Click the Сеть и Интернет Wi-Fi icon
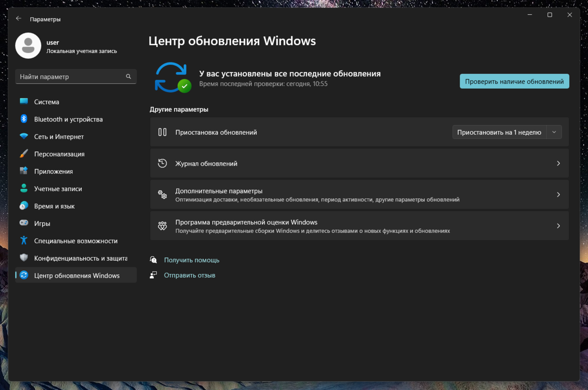 (x=24, y=137)
